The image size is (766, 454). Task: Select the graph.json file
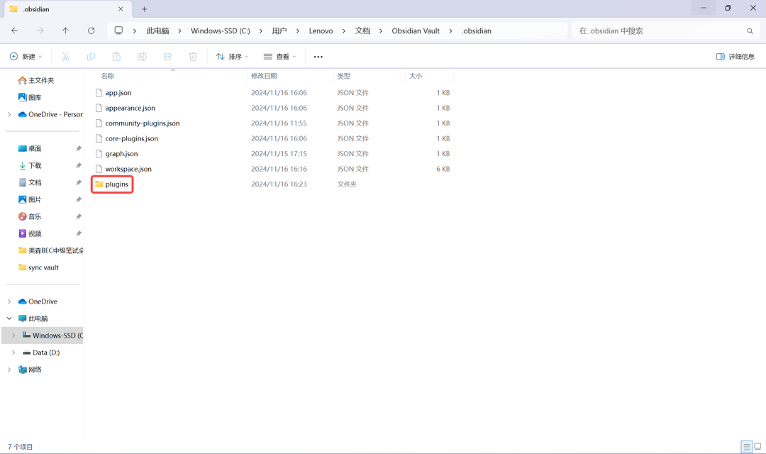tap(122, 154)
